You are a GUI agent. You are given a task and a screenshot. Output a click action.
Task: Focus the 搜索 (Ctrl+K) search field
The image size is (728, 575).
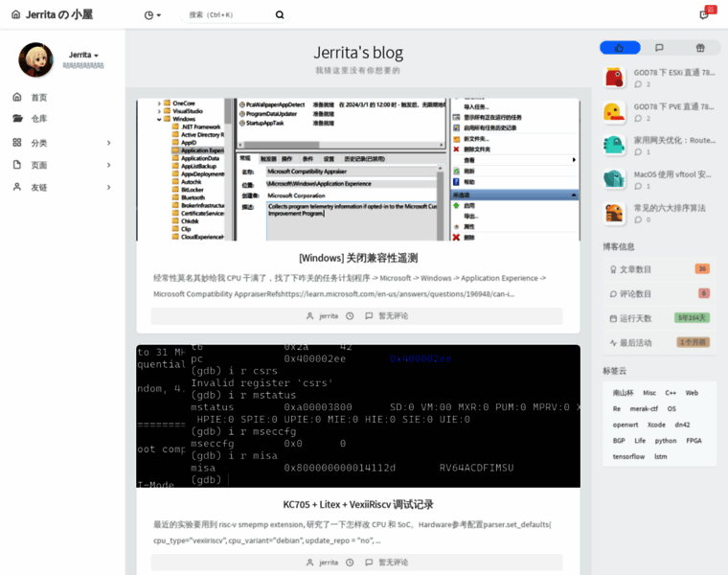tap(228, 15)
